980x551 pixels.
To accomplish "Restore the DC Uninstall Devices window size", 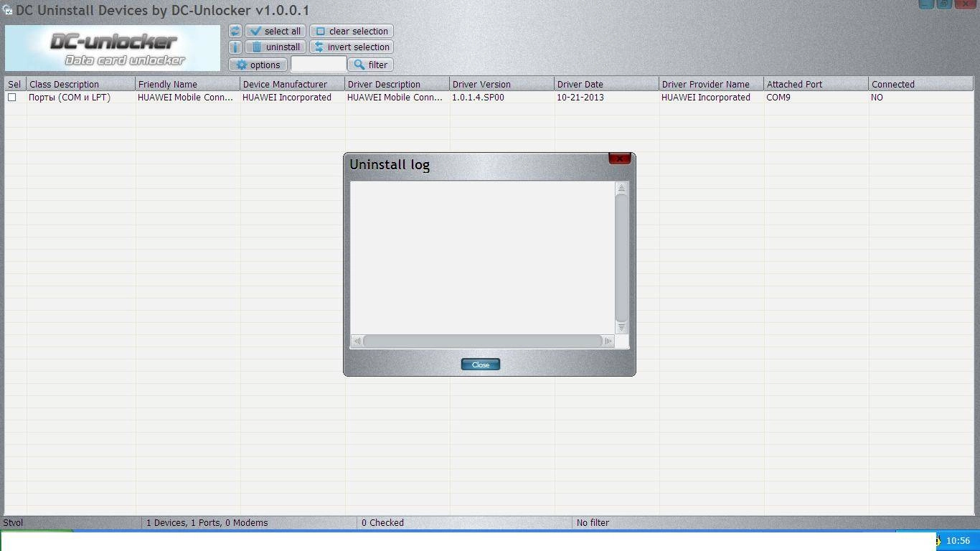I will click(x=945, y=4).
